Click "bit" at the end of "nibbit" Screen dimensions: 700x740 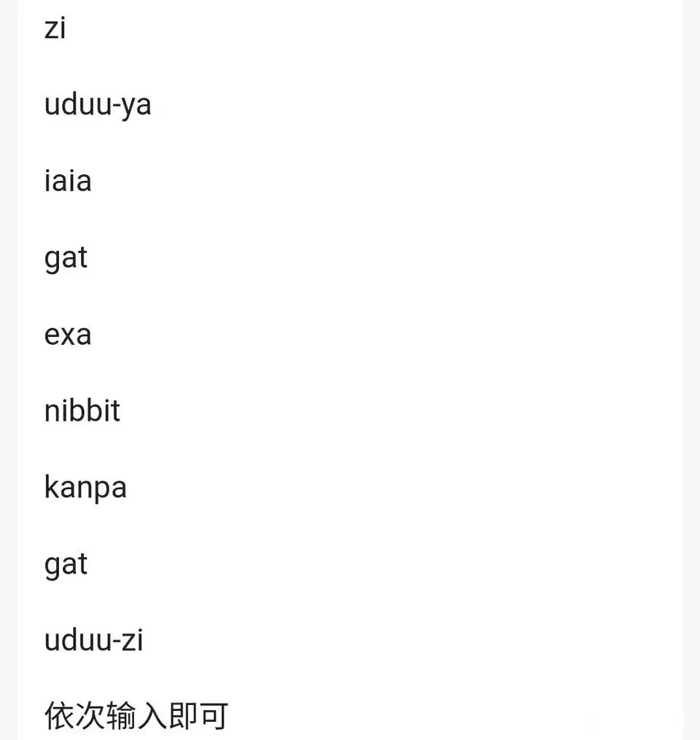tap(105, 411)
